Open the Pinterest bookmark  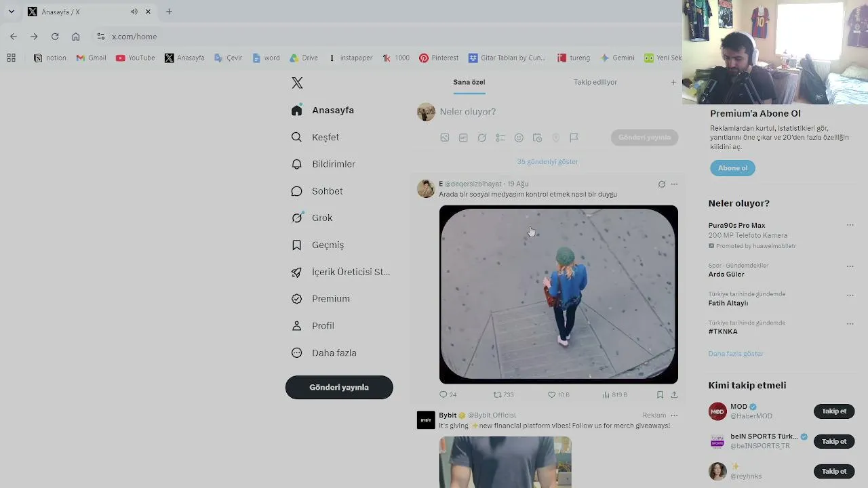pos(439,58)
